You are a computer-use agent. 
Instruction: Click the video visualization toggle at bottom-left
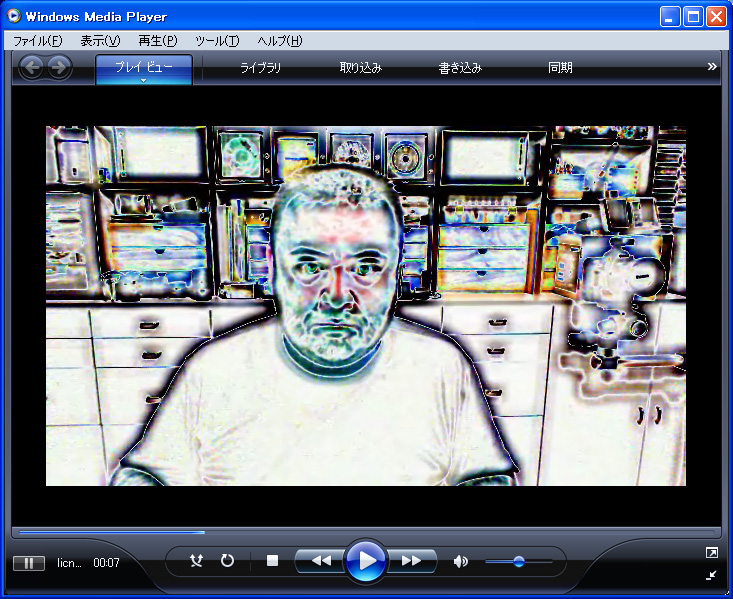point(28,563)
